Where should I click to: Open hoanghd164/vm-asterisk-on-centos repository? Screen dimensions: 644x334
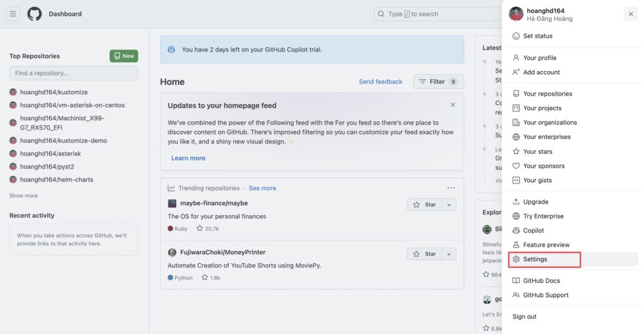72,105
